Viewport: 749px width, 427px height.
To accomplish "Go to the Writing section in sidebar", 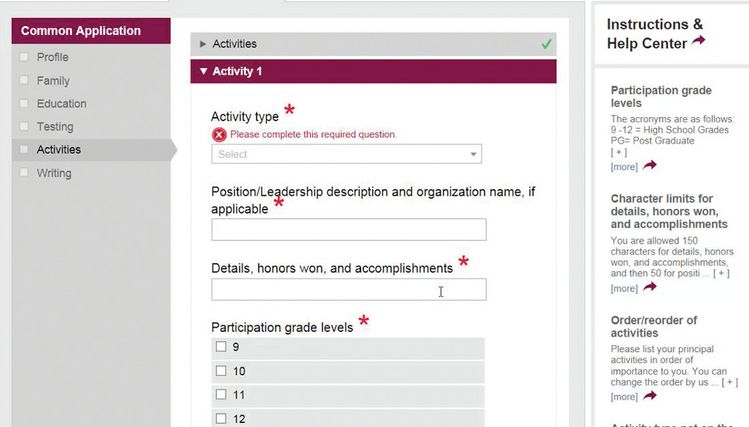I will pyautogui.click(x=54, y=173).
